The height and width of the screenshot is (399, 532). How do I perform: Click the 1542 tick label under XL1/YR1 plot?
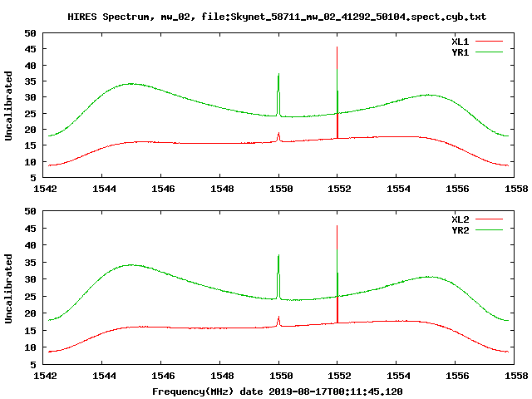click(x=45, y=189)
